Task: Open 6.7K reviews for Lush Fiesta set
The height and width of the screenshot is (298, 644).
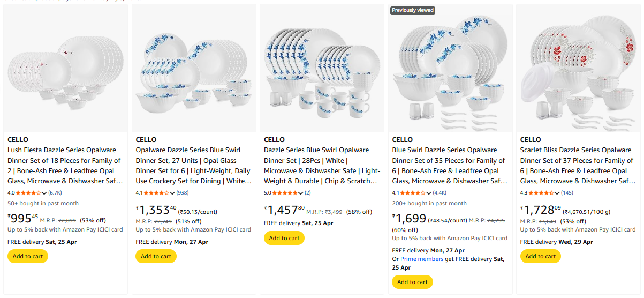Action: coord(55,193)
